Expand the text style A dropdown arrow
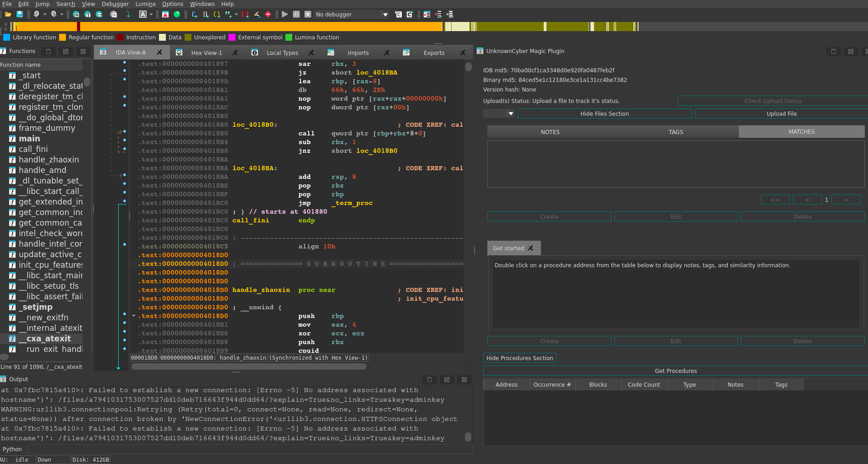The image size is (868, 464). 151,15
